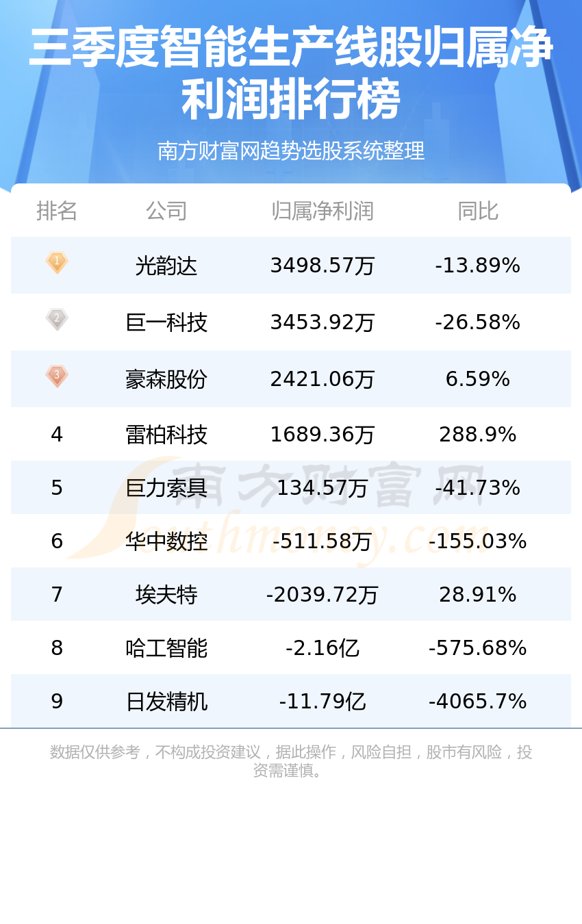The width and height of the screenshot is (582, 924).
Task: Choose company 埃夫特
Action: tap(166, 595)
